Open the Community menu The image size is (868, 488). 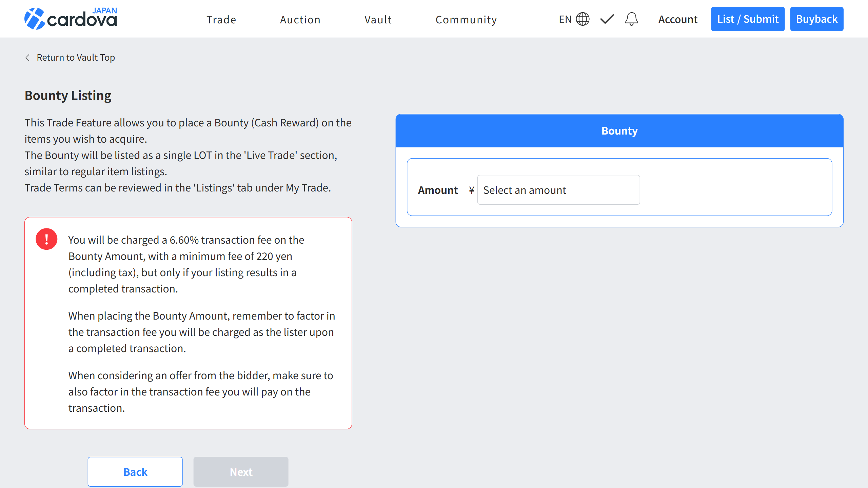466,20
